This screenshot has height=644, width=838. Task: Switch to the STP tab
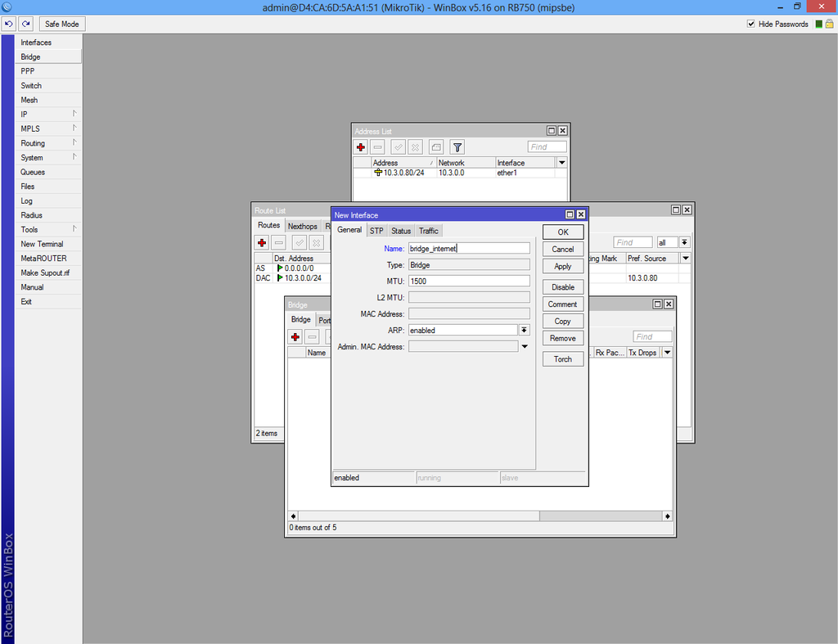pos(376,230)
